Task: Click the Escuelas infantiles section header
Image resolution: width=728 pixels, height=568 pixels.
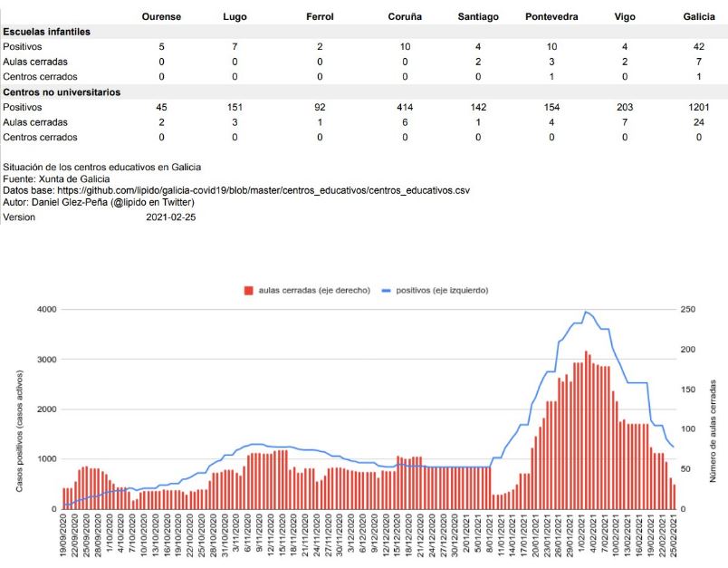Action: (x=53, y=32)
